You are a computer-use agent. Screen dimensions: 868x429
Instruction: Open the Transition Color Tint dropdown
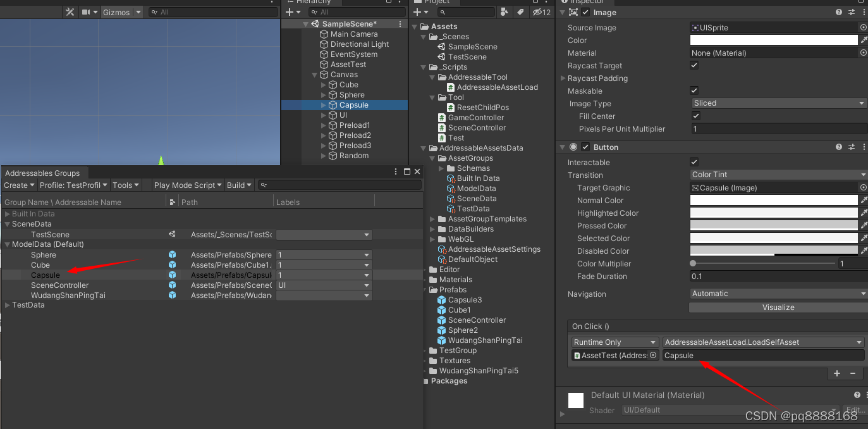[779, 175]
